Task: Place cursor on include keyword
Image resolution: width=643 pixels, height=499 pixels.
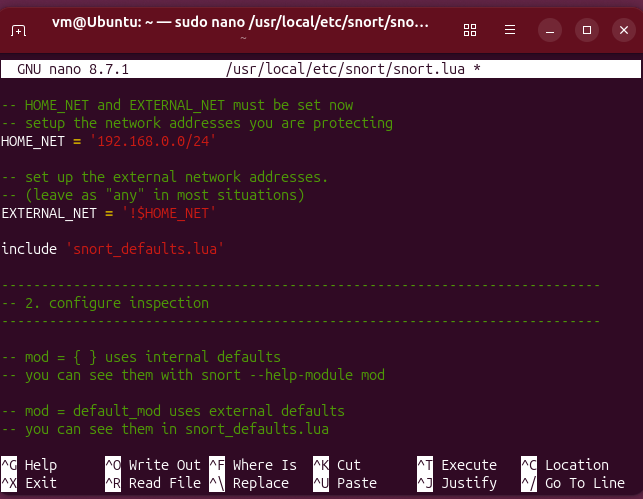Action: click(x=29, y=249)
